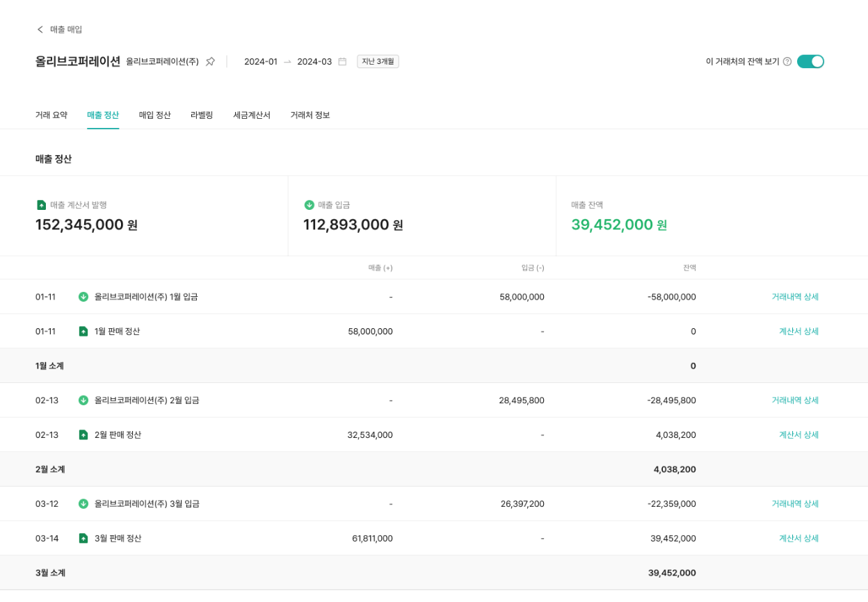868x602 pixels.
Task: Pin 올리브코퍼레이션 with the pin icon
Action: pos(210,61)
